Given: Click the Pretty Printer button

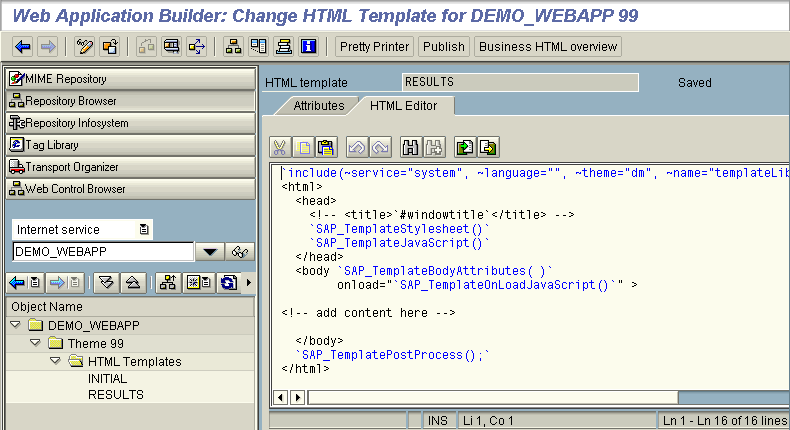Looking at the screenshot, I should pyautogui.click(x=373, y=46).
